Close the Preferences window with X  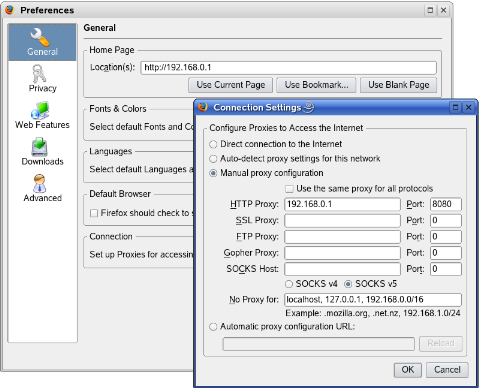443,10
